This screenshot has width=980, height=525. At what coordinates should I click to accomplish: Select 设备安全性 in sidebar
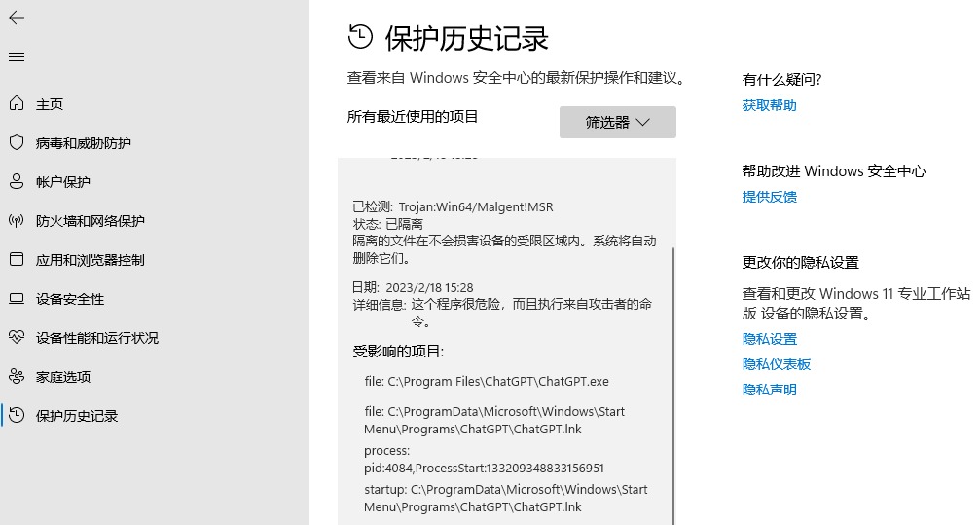coord(70,299)
